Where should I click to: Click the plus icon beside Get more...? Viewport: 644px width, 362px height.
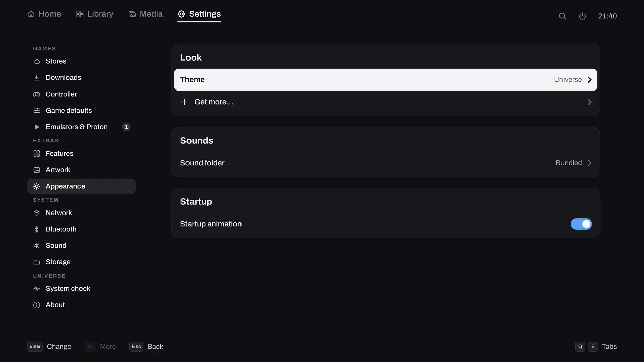184,102
